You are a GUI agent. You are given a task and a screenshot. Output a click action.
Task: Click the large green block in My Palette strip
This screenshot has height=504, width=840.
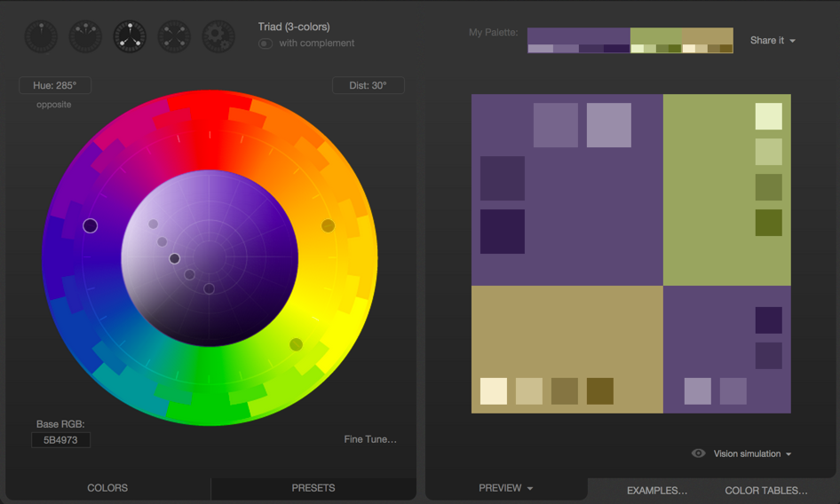[655, 35]
